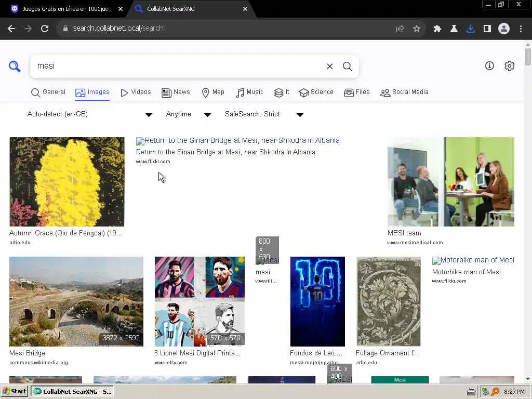Select the Science search category
This screenshot has width=532, height=399.
(x=316, y=92)
